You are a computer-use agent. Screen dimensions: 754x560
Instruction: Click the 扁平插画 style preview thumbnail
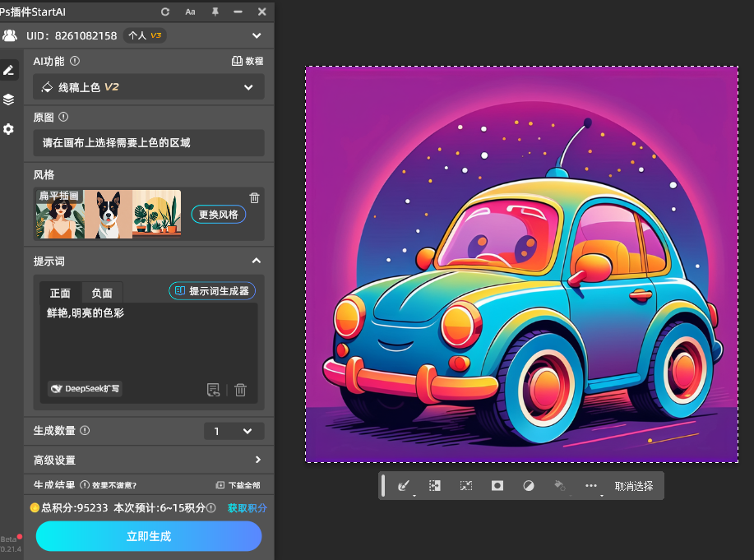[x=108, y=215]
